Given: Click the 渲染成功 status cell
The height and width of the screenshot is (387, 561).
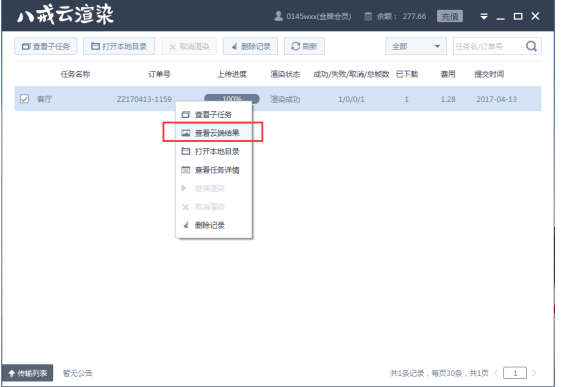Looking at the screenshot, I should (x=285, y=99).
